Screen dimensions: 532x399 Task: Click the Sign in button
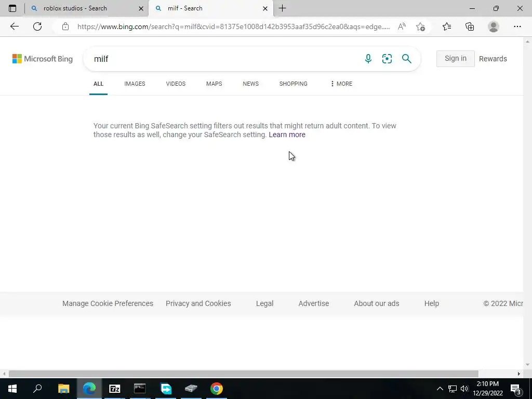455,58
